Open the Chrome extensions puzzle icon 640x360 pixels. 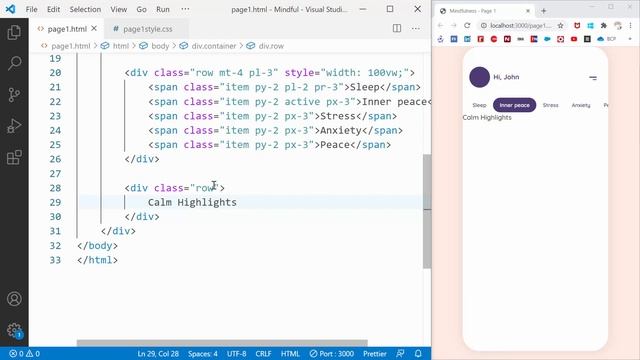point(604,25)
